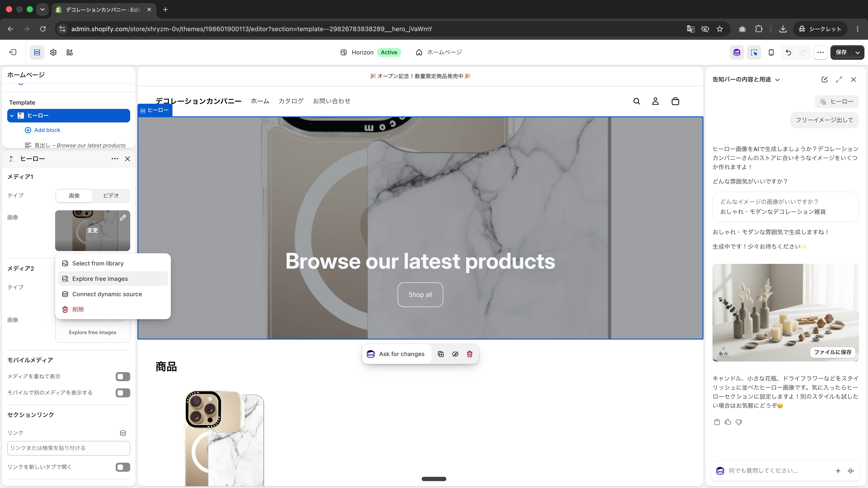Click the thumbs up feedback icon

click(x=728, y=422)
